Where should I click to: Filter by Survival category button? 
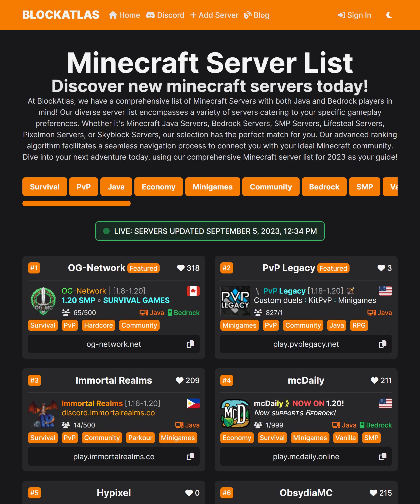click(45, 187)
